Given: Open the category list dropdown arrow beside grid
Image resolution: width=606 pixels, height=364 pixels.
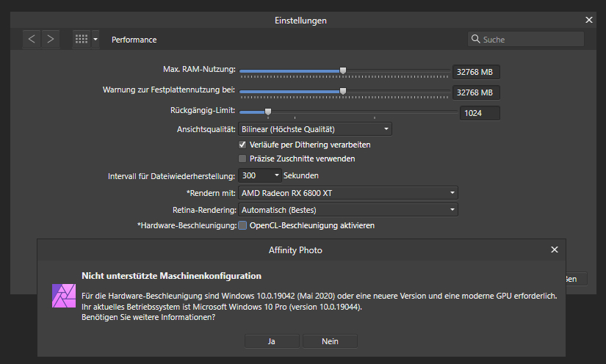Looking at the screenshot, I should 95,39.
